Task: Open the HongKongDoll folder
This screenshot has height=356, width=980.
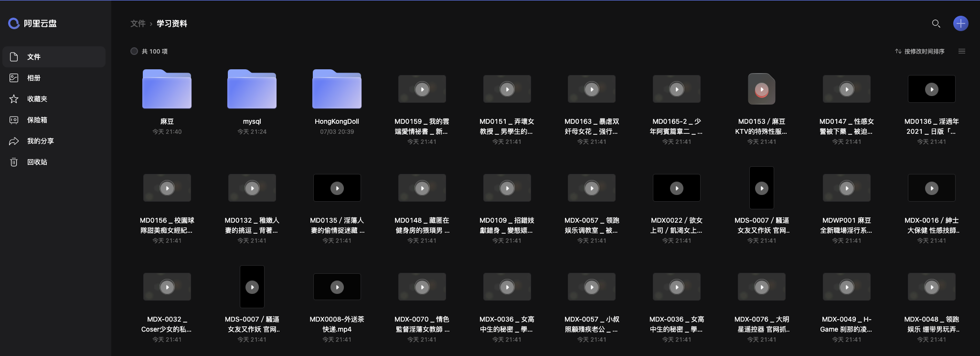Action: pos(337,89)
